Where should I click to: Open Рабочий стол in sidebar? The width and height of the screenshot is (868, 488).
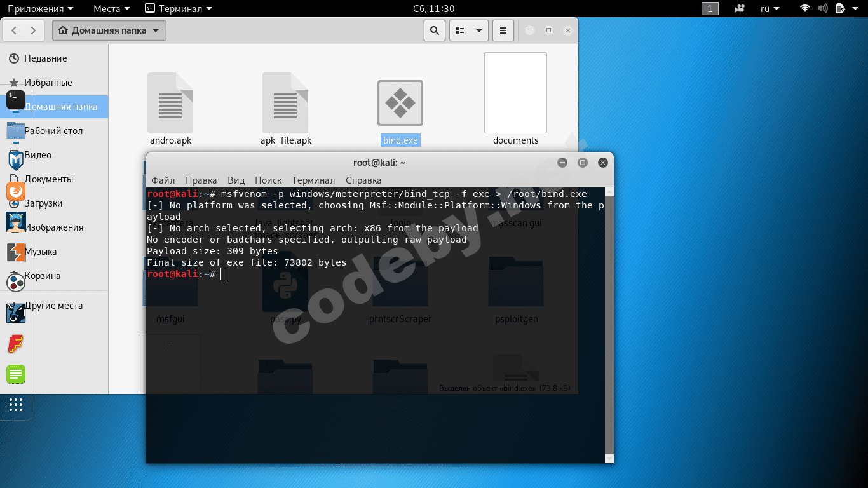(55, 131)
